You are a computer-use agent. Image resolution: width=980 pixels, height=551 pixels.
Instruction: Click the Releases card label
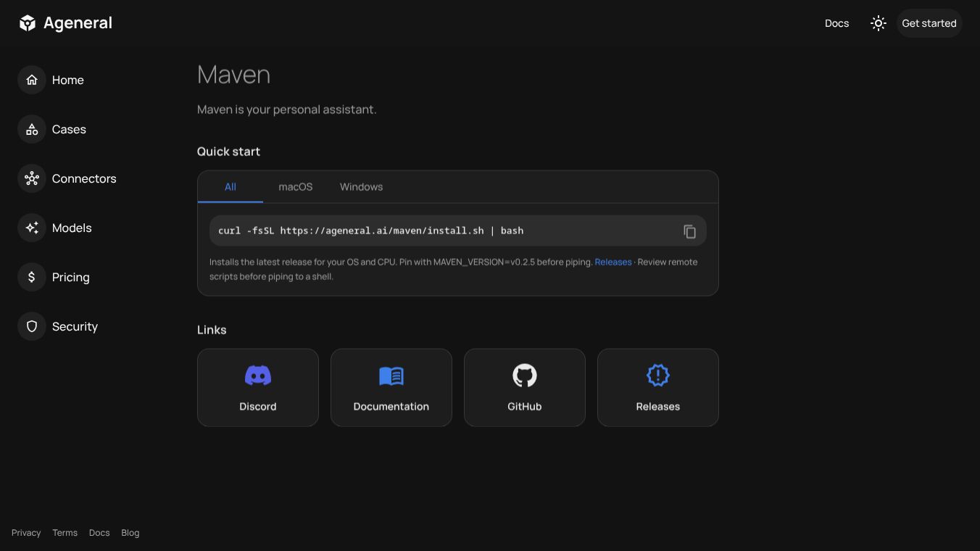click(658, 407)
